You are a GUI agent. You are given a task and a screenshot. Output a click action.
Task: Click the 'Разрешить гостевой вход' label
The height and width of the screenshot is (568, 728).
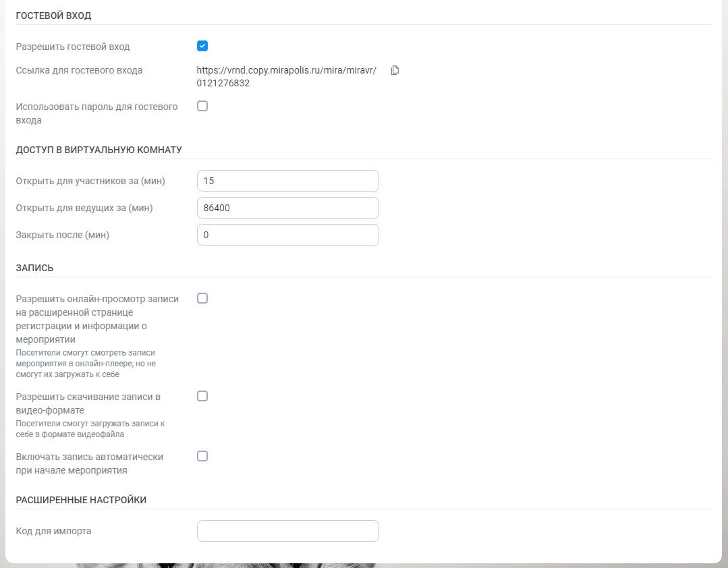point(73,47)
